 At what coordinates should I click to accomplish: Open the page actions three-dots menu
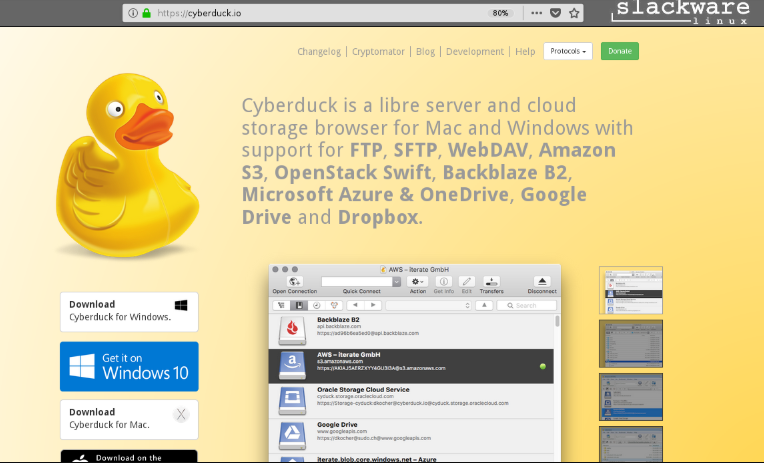click(536, 13)
